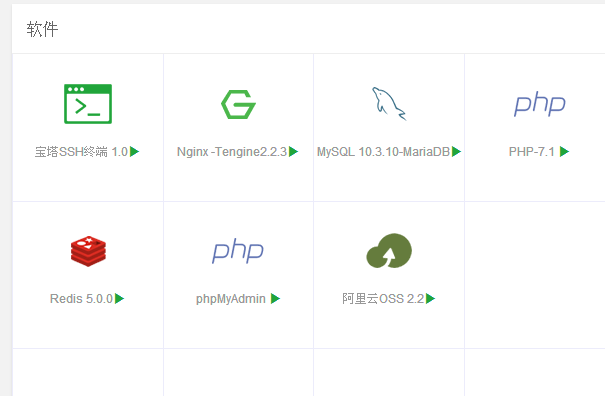605x396 pixels.
Task: Click the green arrow next to phpMyAdmin
Action: coord(275,298)
